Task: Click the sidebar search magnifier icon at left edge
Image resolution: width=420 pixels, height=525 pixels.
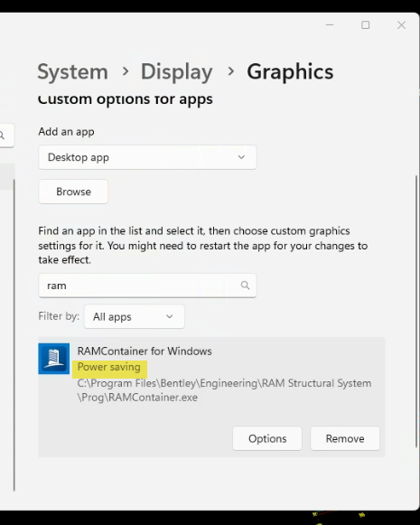Action: 2,136
